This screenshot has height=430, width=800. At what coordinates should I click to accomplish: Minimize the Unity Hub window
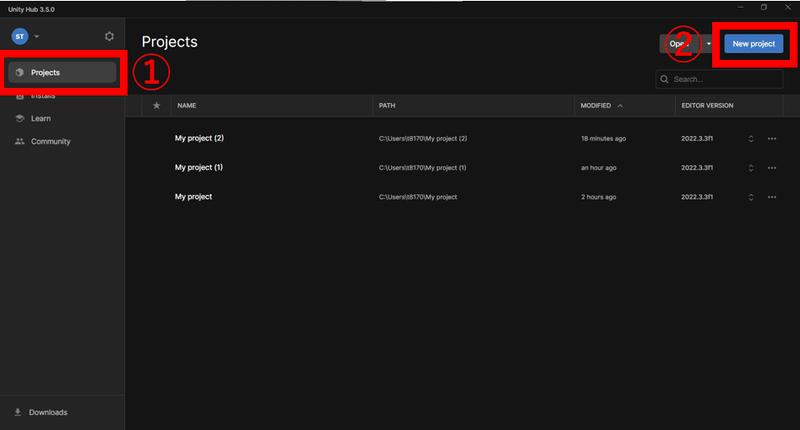(740, 7)
